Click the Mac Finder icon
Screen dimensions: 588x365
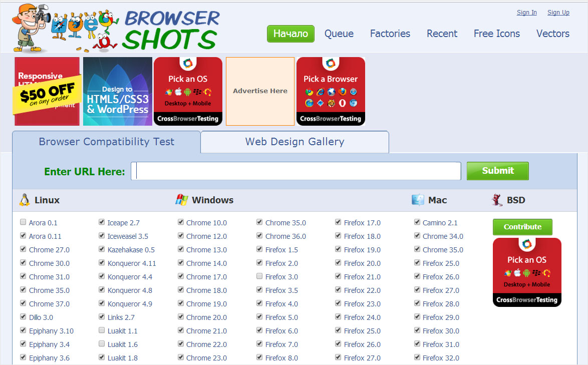(418, 200)
